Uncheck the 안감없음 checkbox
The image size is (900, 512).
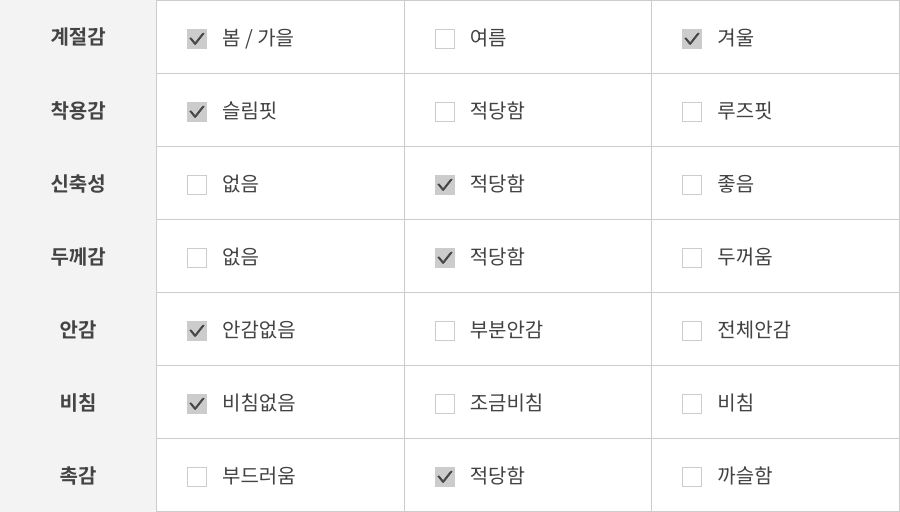(x=197, y=331)
